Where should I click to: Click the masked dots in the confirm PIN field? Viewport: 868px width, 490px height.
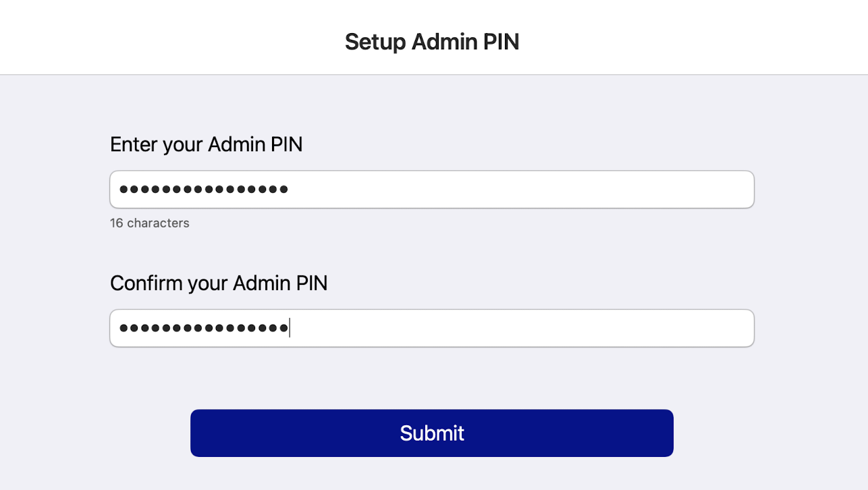tap(204, 329)
